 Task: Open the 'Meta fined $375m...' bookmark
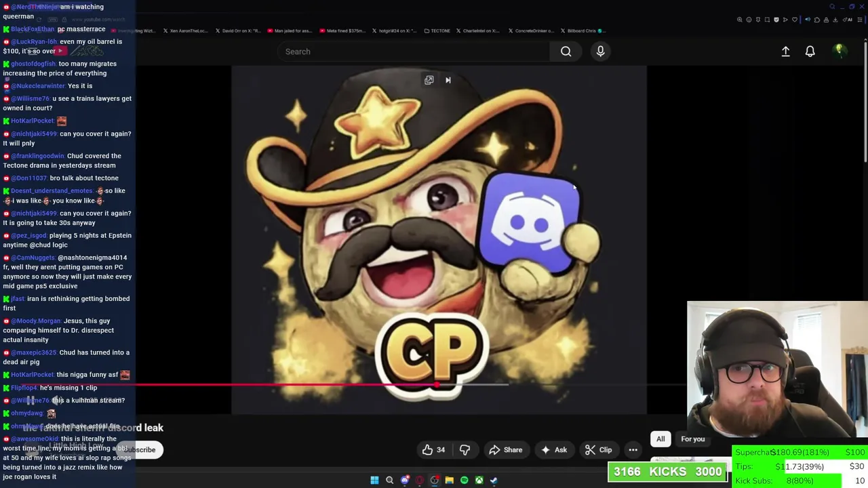click(x=342, y=30)
